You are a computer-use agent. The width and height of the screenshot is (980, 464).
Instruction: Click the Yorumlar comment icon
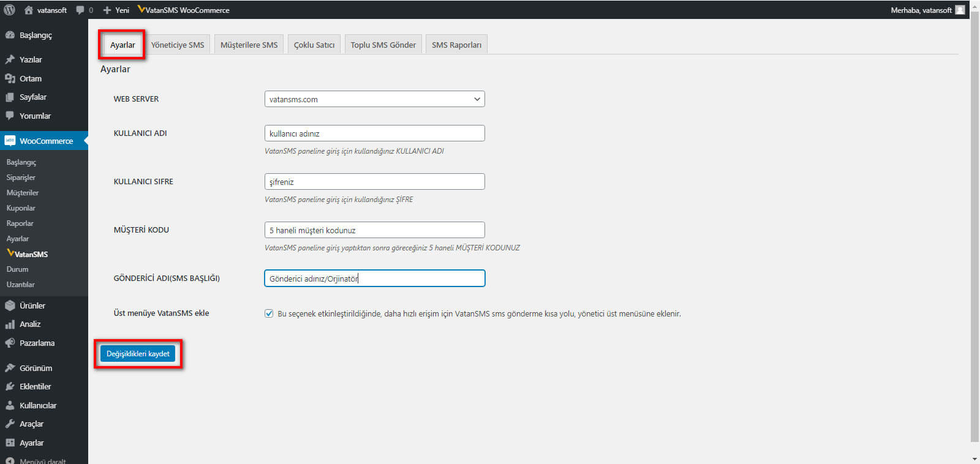point(10,116)
